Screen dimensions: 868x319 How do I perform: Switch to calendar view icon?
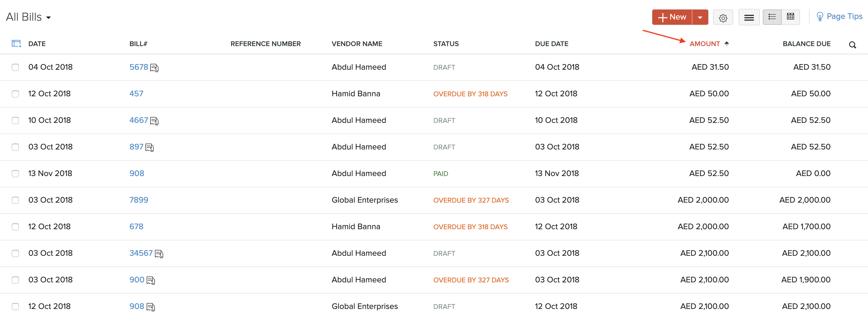[790, 17]
